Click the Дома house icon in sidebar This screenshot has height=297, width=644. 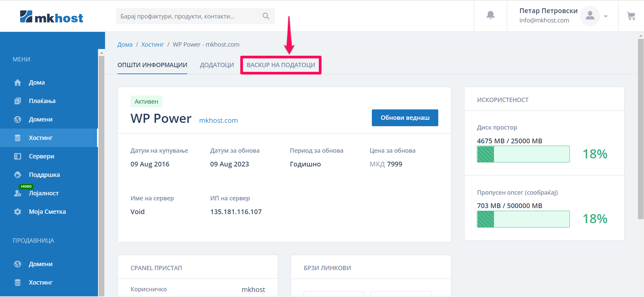pyautogui.click(x=18, y=83)
